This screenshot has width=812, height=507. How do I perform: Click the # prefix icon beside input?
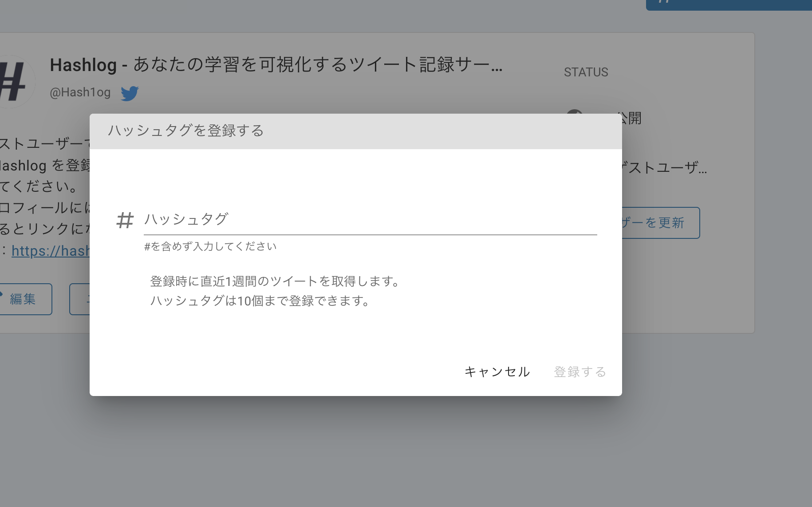point(125,220)
